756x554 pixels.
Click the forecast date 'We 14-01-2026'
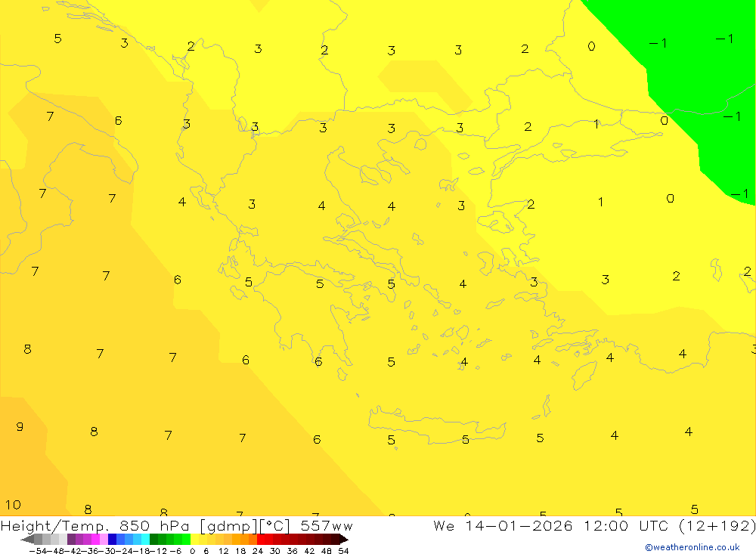coord(503,526)
